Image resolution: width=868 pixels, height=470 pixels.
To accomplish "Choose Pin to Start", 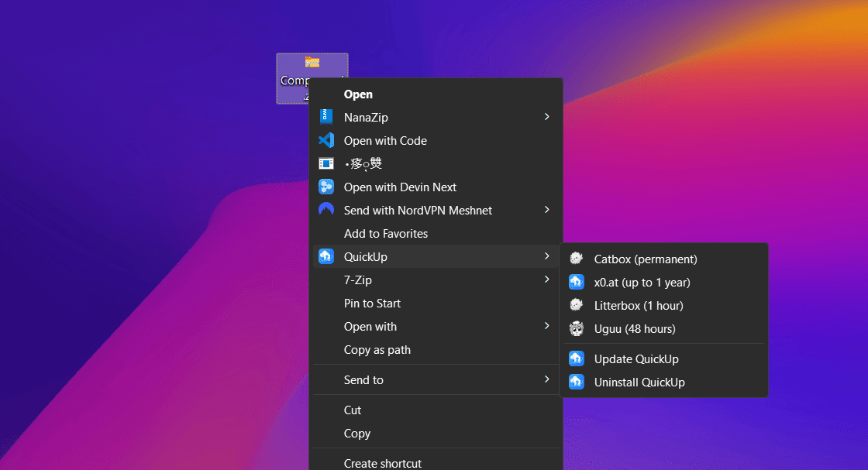I will 436,303.
